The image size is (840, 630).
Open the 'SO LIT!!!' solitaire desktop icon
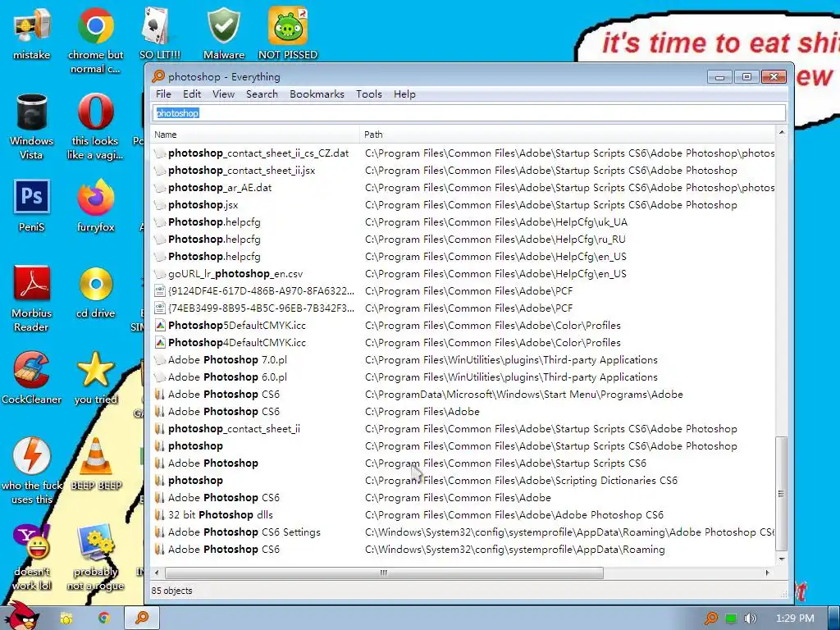pyautogui.click(x=160, y=33)
